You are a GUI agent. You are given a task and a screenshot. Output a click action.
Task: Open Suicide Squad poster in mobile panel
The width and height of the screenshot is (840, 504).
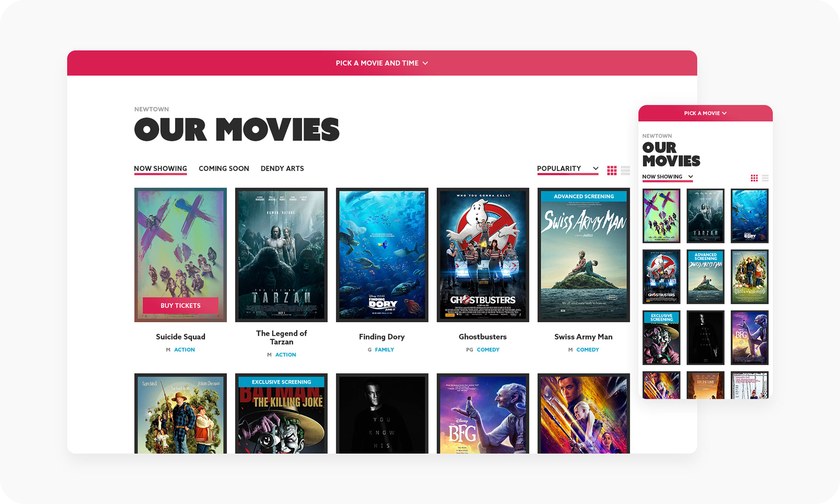[x=661, y=216]
